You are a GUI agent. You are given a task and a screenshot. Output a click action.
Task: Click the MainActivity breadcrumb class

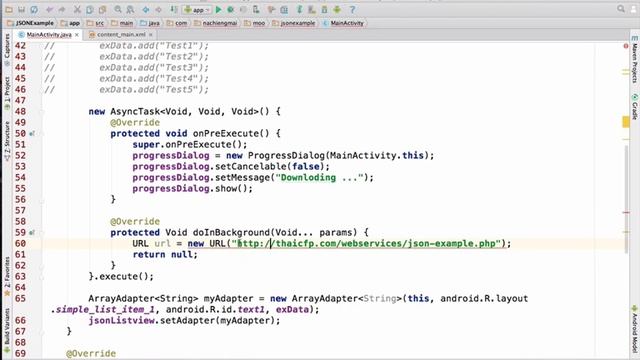[343, 23]
